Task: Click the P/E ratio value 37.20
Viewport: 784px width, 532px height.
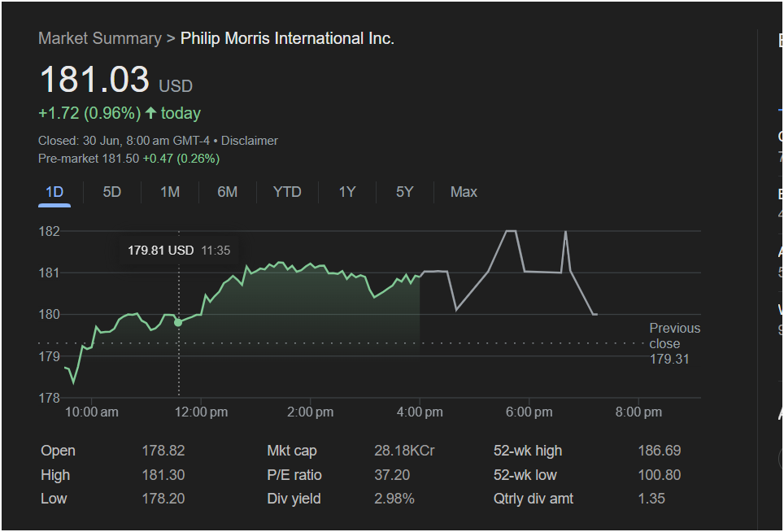Action: [x=392, y=475]
